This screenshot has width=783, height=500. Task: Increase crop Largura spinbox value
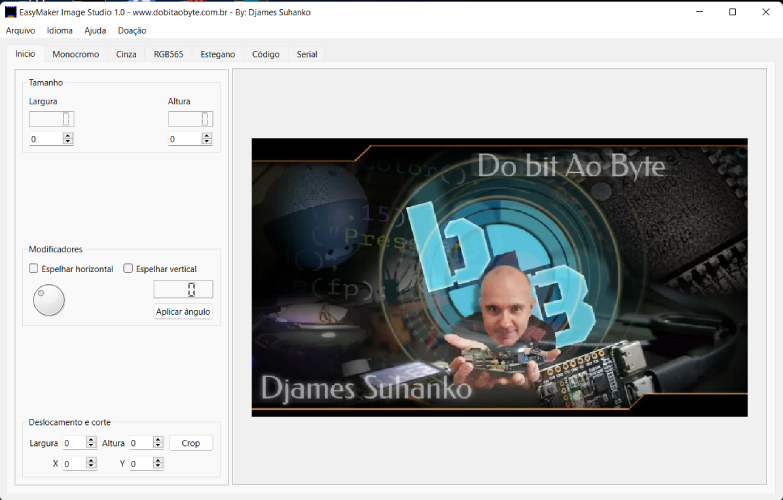(x=91, y=440)
